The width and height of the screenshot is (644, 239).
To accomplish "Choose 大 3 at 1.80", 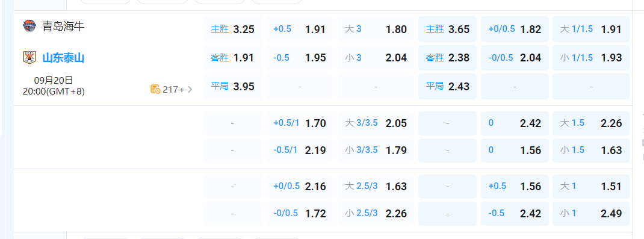I will pos(376,29).
